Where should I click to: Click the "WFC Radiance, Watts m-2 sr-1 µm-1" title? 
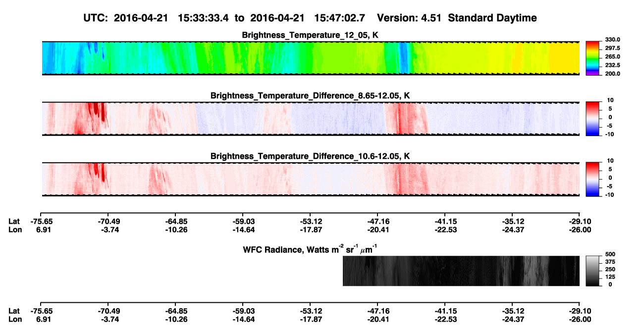coord(311,248)
